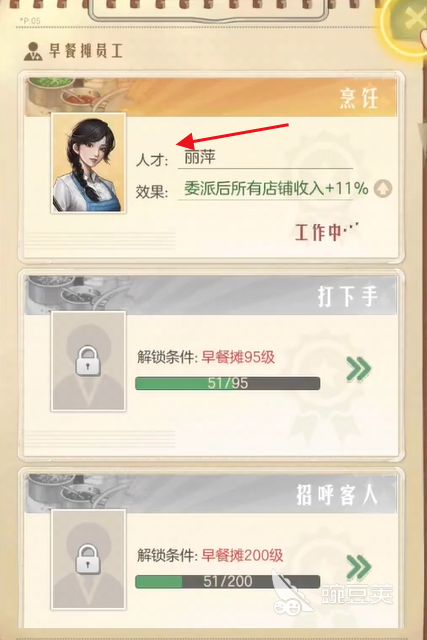Tap the talent name field 丽萍
This screenshot has width=427, height=640.
point(265,158)
